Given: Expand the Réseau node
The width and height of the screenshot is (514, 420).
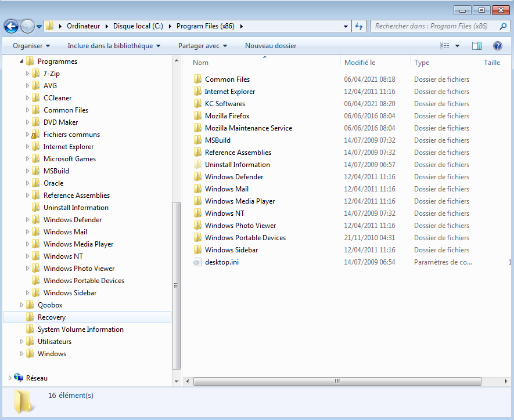Looking at the screenshot, I should 10,378.
